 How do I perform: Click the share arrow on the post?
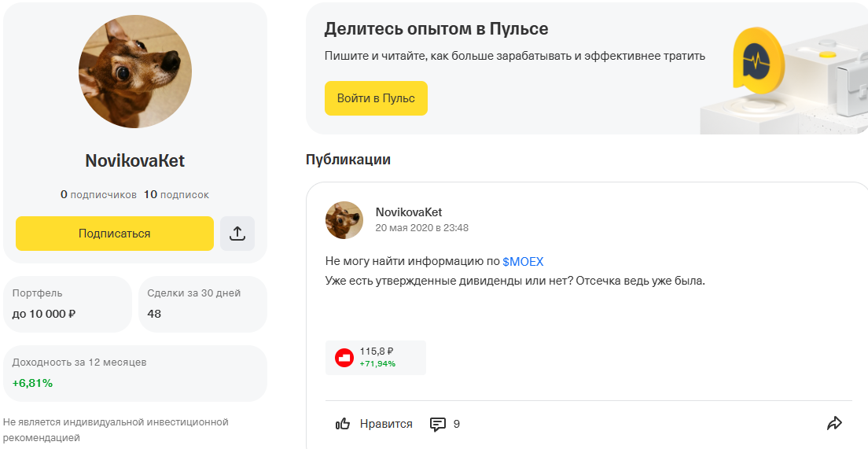[x=834, y=423]
